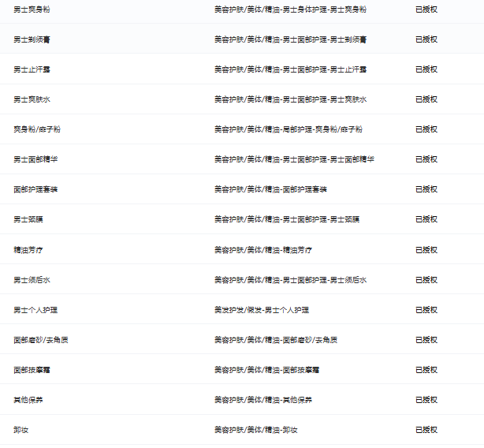This screenshot has height=448, width=484.
Task: Click the 精油芳疗 name in first column
Action: pyautogui.click(x=28, y=250)
